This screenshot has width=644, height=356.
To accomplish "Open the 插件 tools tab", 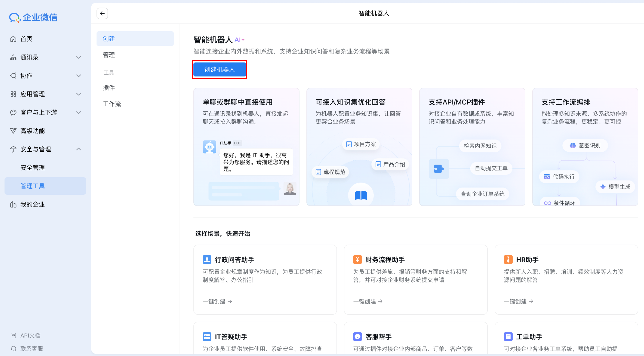I will coord(135,88).
